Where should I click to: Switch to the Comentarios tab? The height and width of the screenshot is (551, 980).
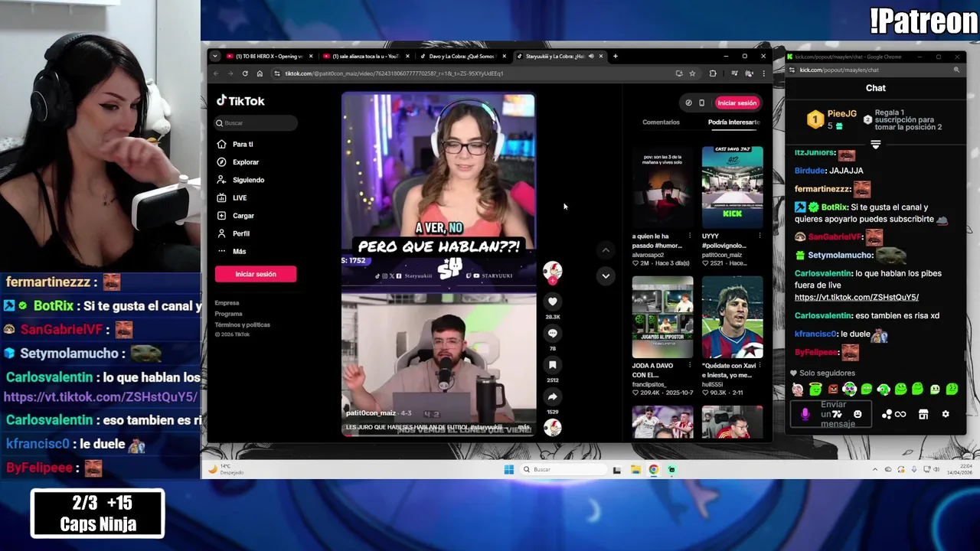(661, 122)
